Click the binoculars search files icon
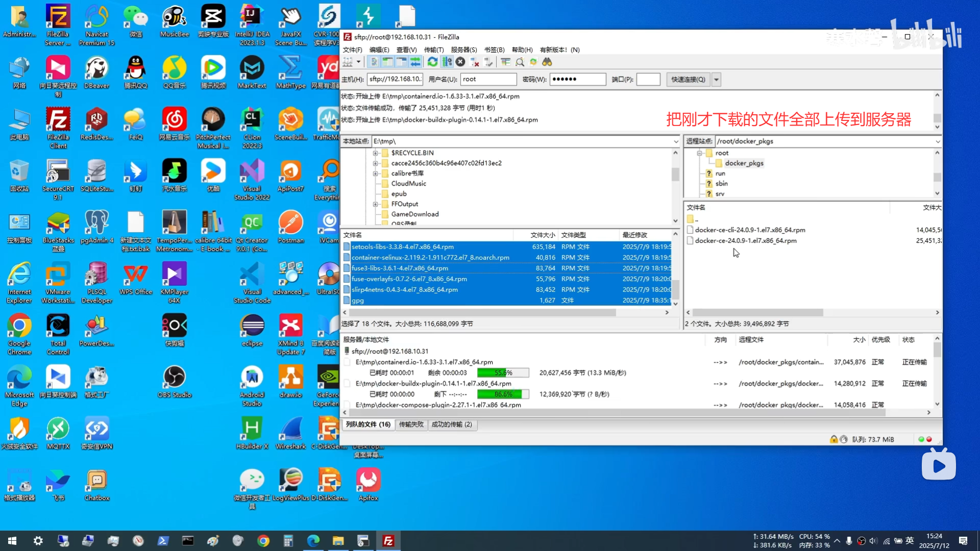 pyautogui.click(x=547, y=62)
